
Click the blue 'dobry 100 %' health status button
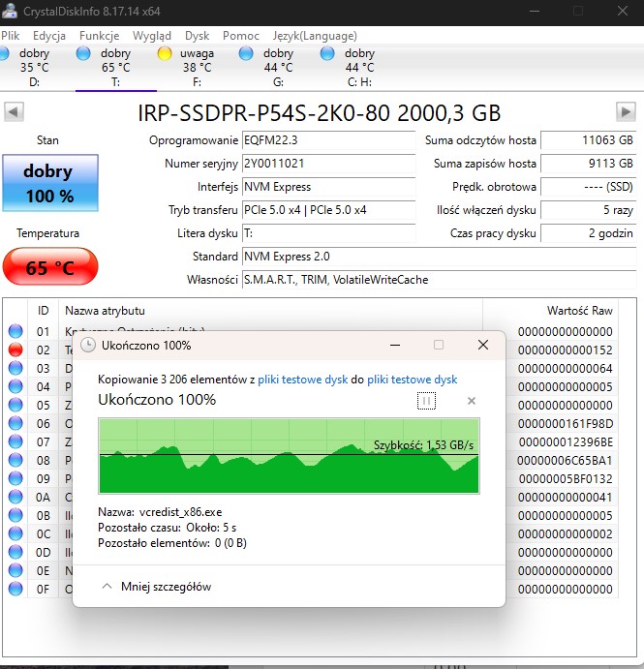pos(48,183)
